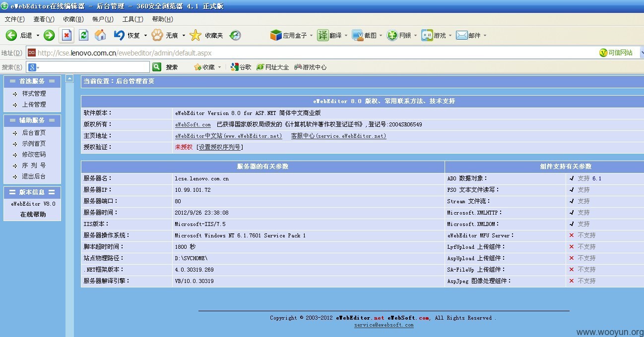Viewport: 644px width, 337px height.
Task: Open 网址大全 bookmark
Action: coord(273,67)
